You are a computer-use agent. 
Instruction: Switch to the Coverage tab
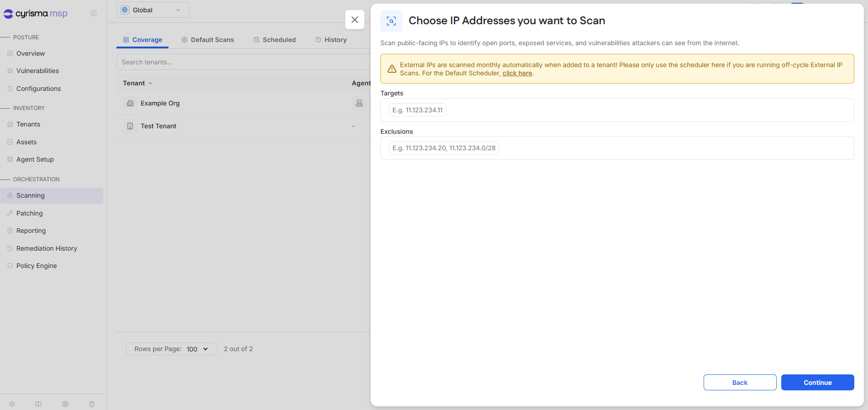pyautogui.click(x=142, y=40)
